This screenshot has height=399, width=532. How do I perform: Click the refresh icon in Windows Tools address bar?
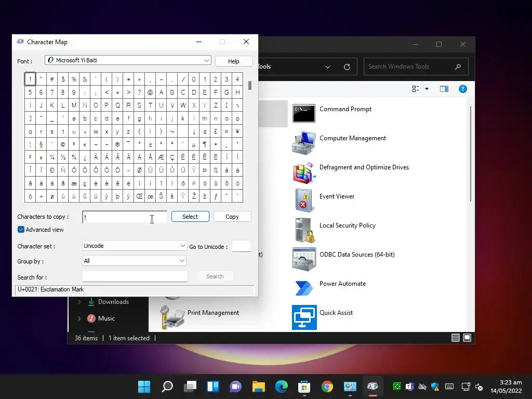tap(347, 67)
